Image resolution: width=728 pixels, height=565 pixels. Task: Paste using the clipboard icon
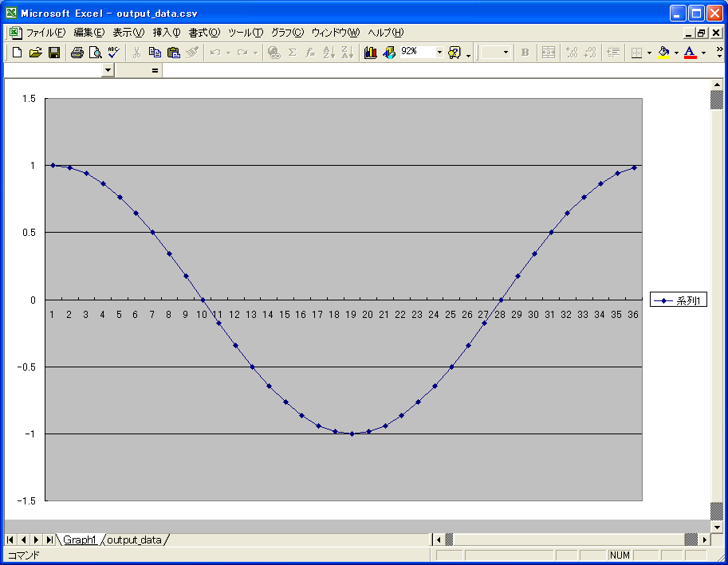(x=173, y=53)
